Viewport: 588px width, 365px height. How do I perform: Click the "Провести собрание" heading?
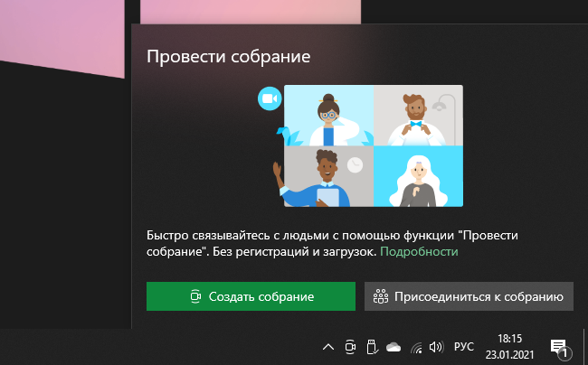[228, 57]
